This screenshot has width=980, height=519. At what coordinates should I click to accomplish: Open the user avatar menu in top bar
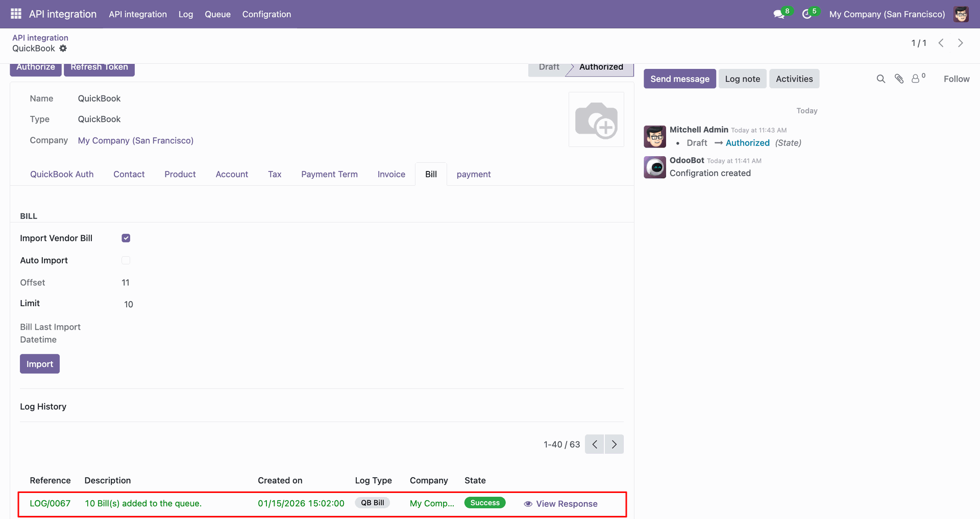pos(961,14)
